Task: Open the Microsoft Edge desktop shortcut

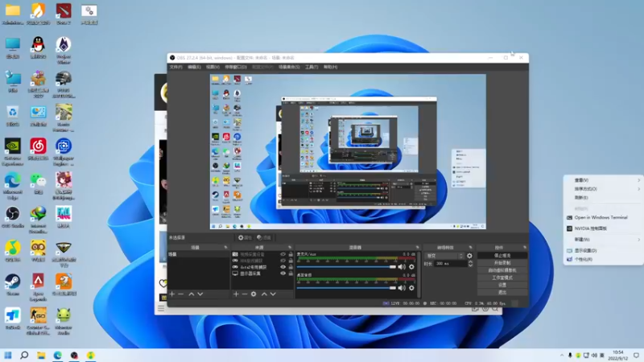Action: [x=13, y=186]
